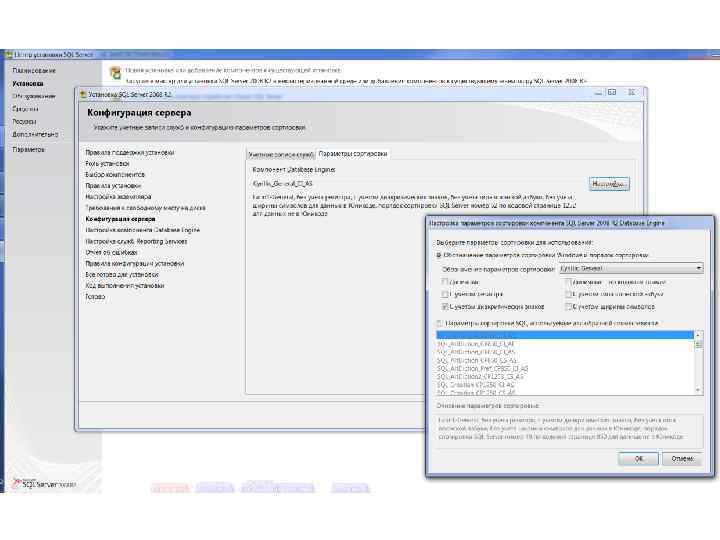Toggle the Binary code point checkbox
Viewport: 720px width, 540px height.
[x=568, y=281]
